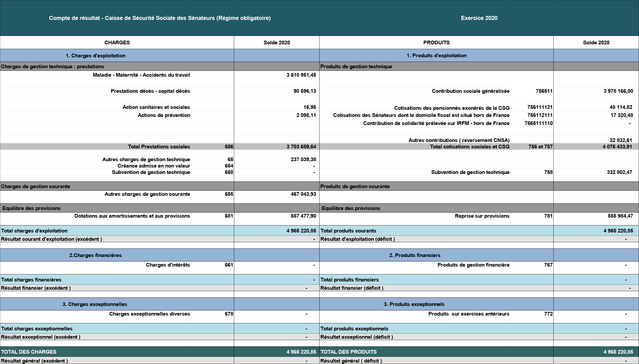
Task: Select account code 756111121 cell
Action: pyautogui.click(x=540, y=107)
